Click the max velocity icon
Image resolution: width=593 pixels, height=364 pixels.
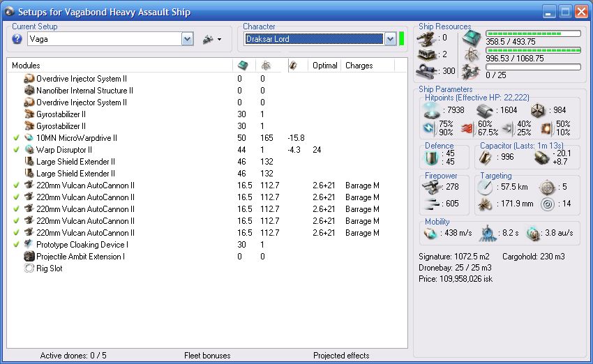[x=430, y=233]
